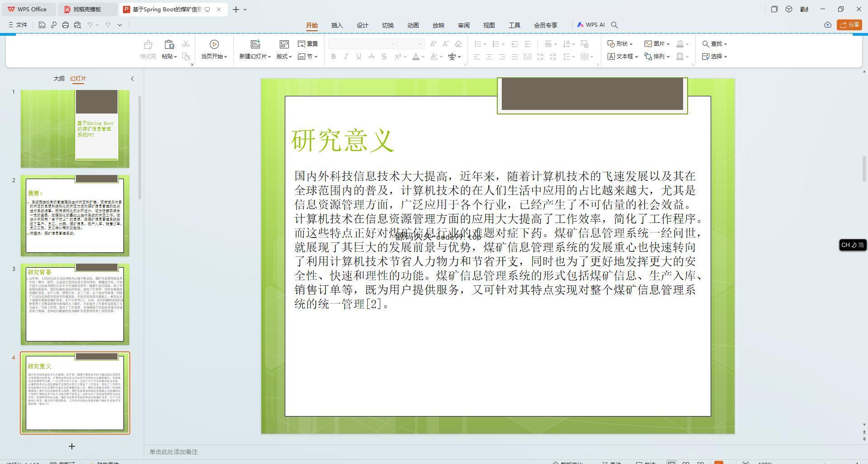Click the Decrease paragraph spacing icon
Image resolution: width=868 pixels, height=464 pixels.
pyautogui.click(x=553, y=57)
